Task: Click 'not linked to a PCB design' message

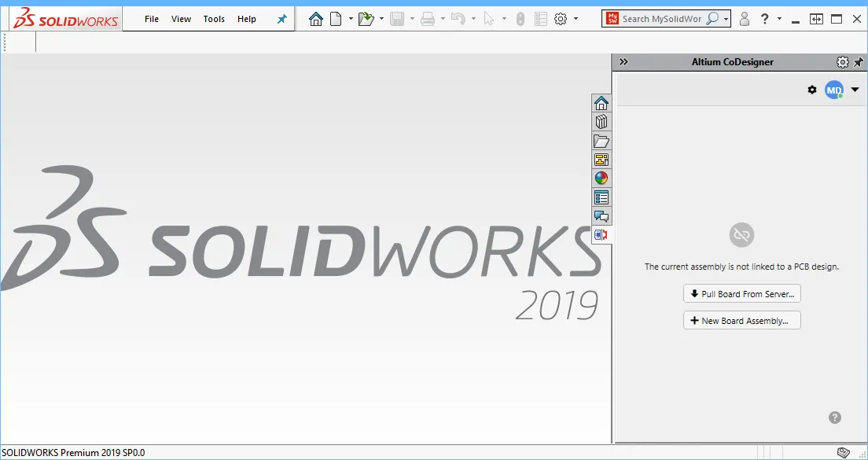Action: point(741,267)
